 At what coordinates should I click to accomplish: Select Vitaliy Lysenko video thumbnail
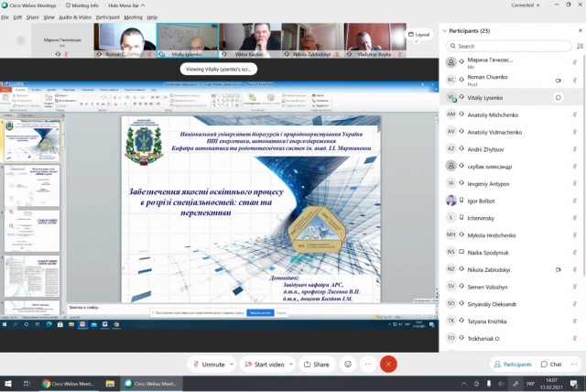[188, 40]
